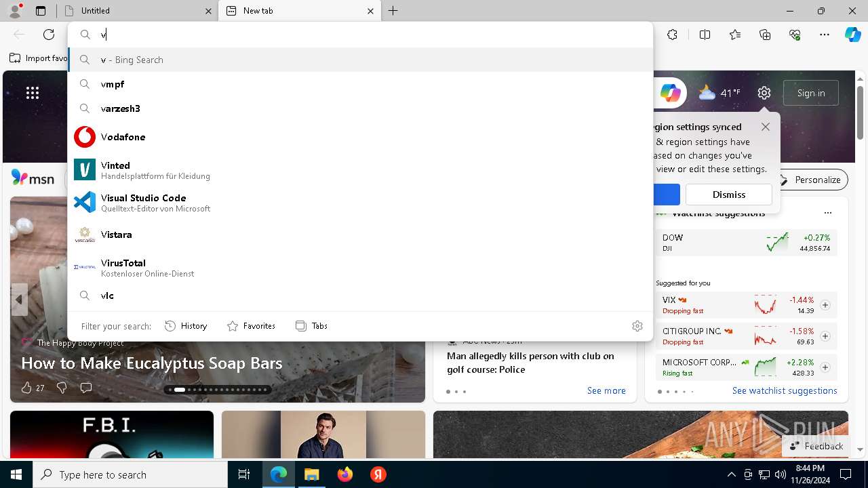Choose the 'vmpf' search suggestion

(x=360, y=84)
